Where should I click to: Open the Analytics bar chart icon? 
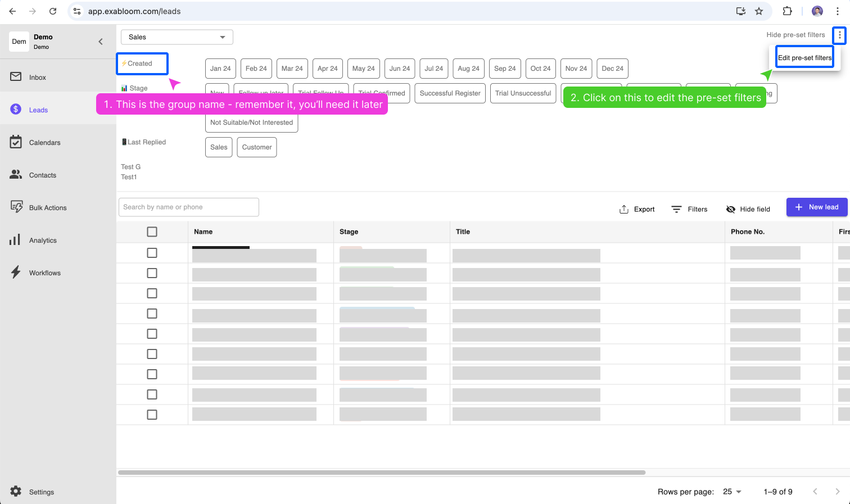coord(15,240)
